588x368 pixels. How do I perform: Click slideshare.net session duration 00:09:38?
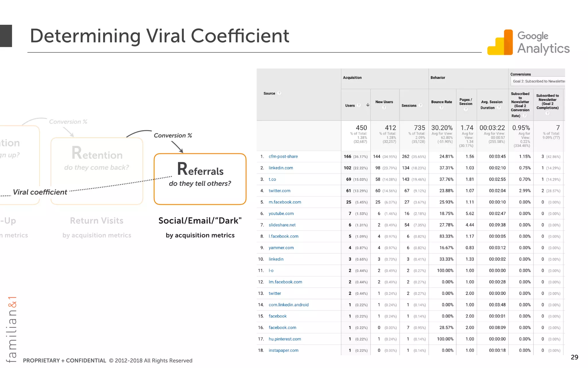click(497, 225)
